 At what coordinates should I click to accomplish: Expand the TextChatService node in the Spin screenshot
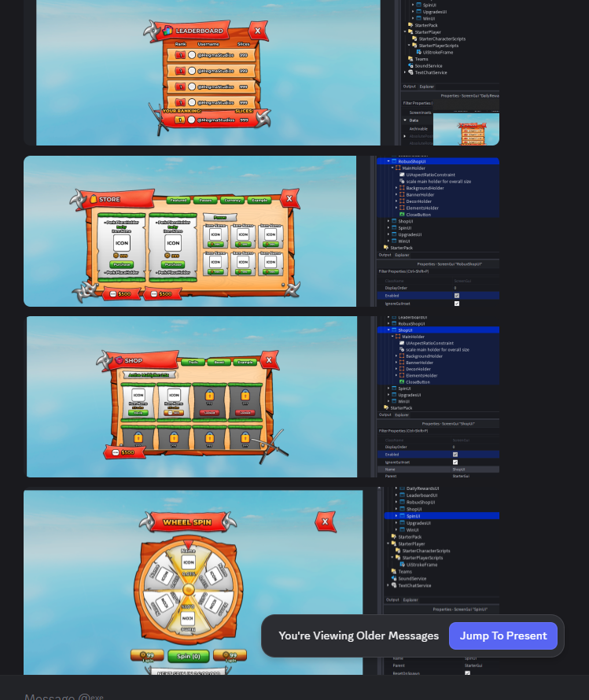point(388,585)
